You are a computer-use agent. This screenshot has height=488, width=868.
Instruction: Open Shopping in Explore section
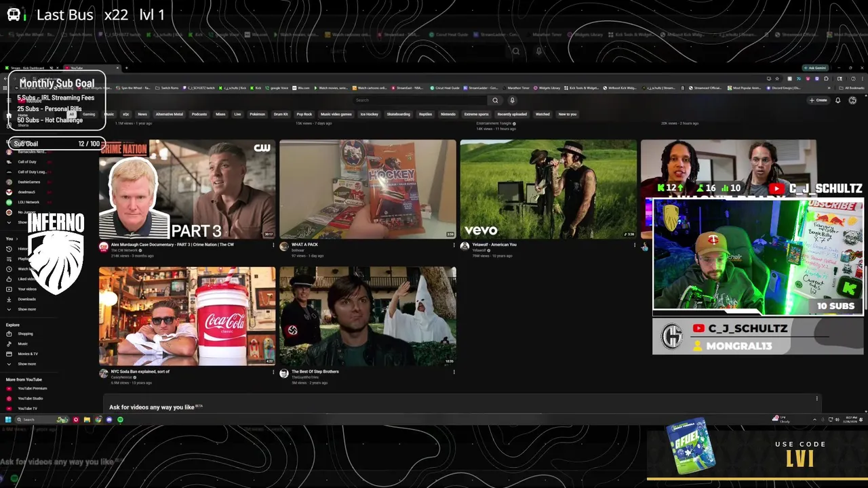20,333
